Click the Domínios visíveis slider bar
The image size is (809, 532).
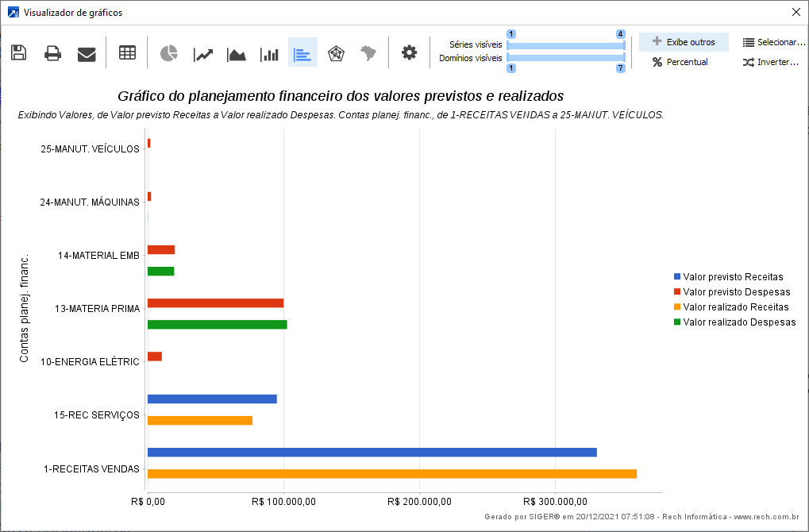tap(565, 57)
